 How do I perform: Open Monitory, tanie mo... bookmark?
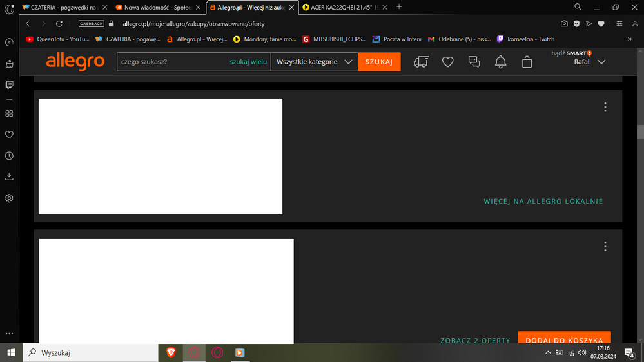[264, 39]
